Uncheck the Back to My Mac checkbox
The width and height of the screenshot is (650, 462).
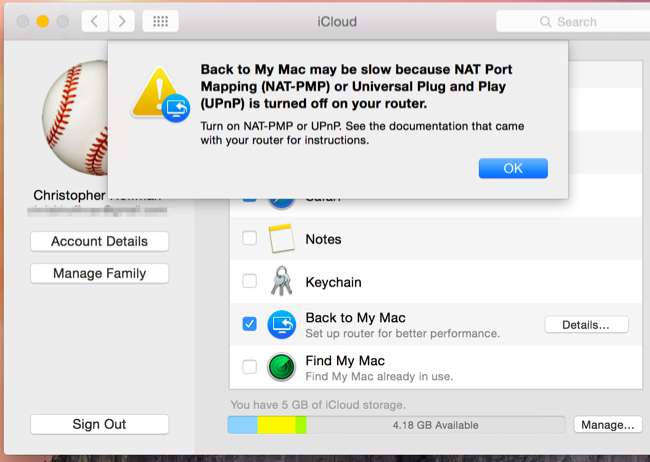(249, 324)
